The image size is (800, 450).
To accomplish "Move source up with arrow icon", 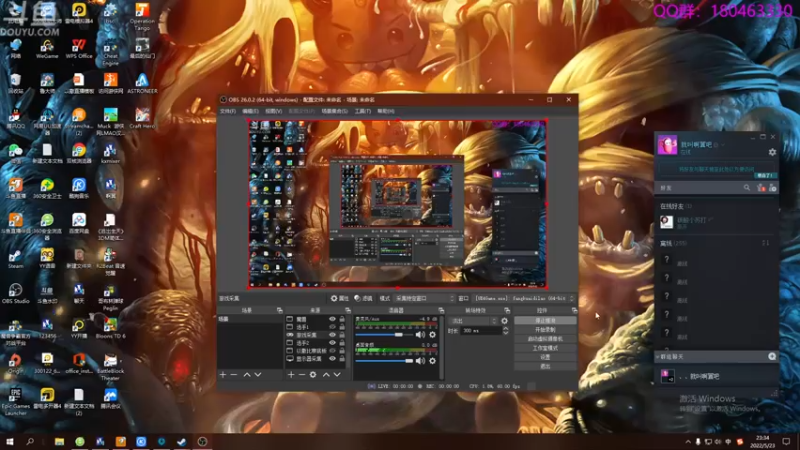I will [326, 374].
